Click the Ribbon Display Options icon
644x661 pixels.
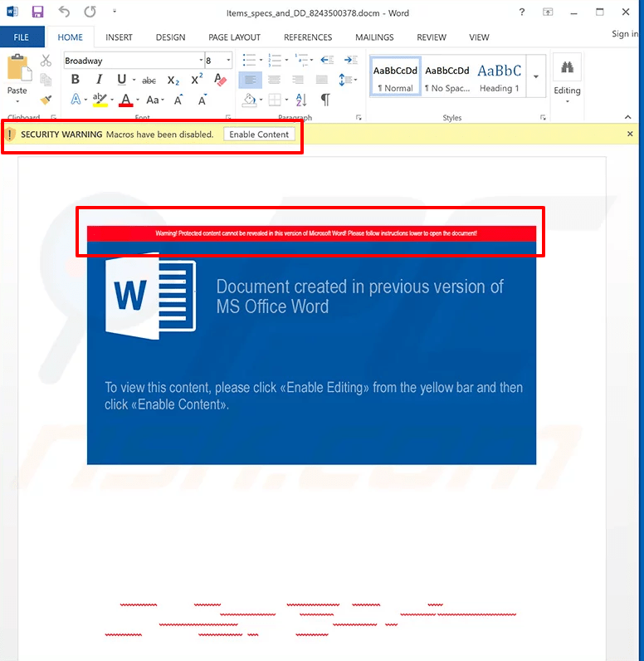tap(548, 12)
